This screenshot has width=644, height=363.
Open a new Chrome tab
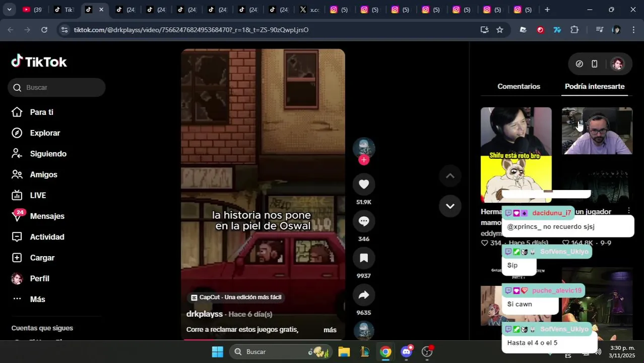(x=547, y=10)
